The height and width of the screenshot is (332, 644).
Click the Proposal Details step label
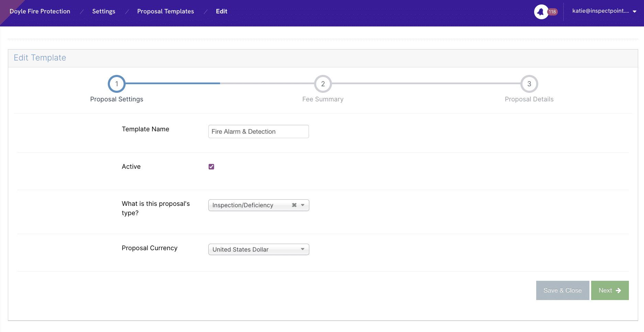click(x=529, y=99)
